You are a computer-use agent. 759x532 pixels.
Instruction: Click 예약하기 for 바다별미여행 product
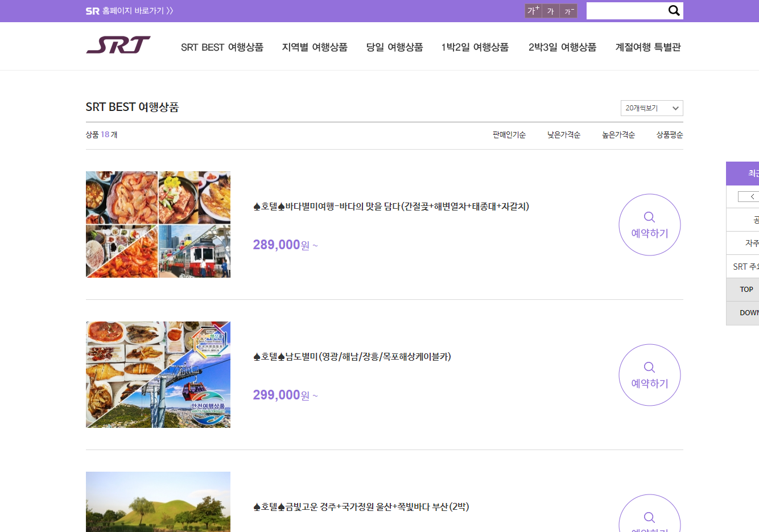[x=650, y=225]
